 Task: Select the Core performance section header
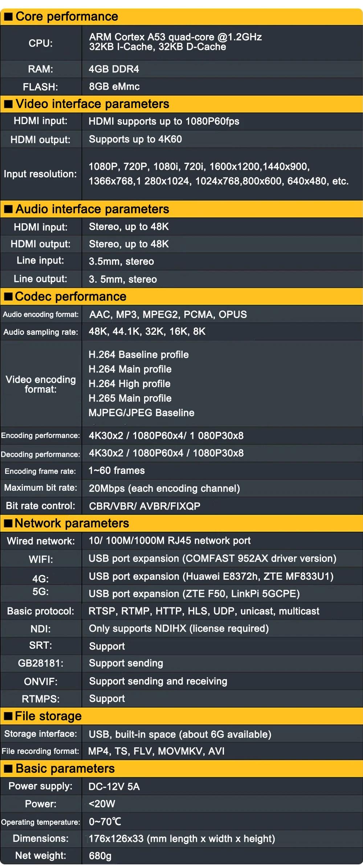point(67,17)
